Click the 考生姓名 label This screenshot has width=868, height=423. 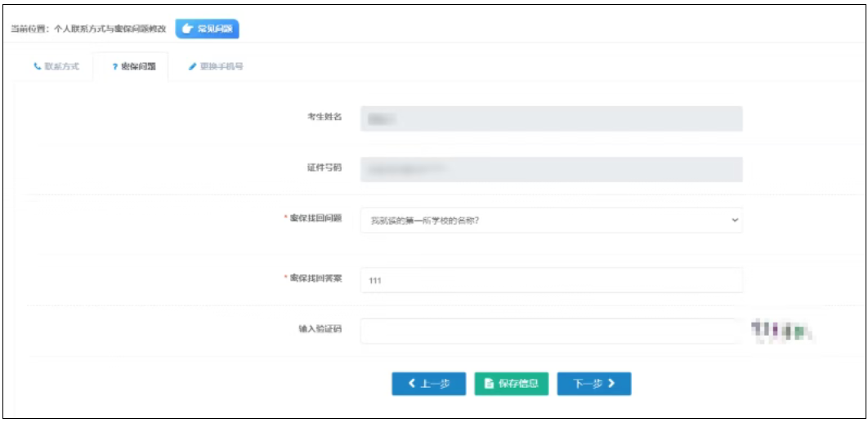[x=325, y=117]
